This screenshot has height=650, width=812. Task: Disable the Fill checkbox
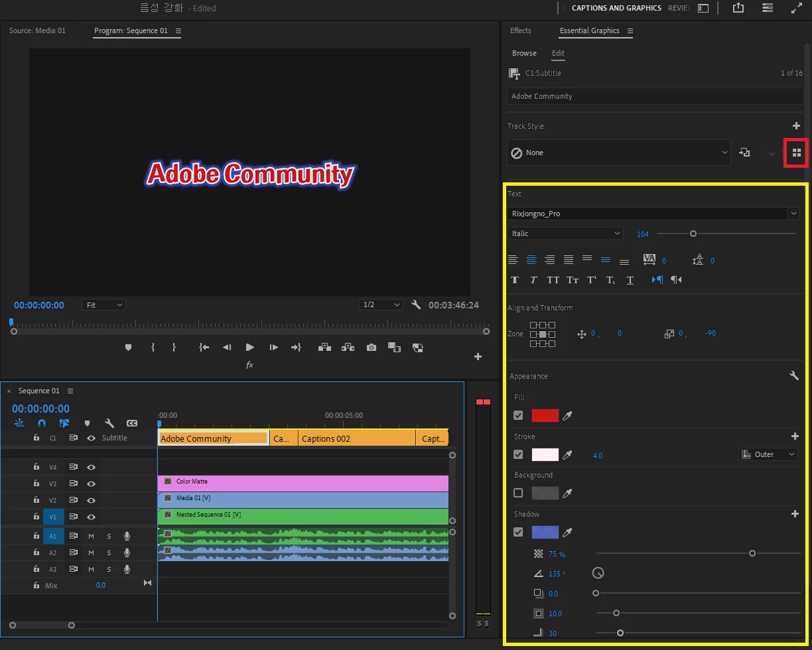click(x=518, y=416)
